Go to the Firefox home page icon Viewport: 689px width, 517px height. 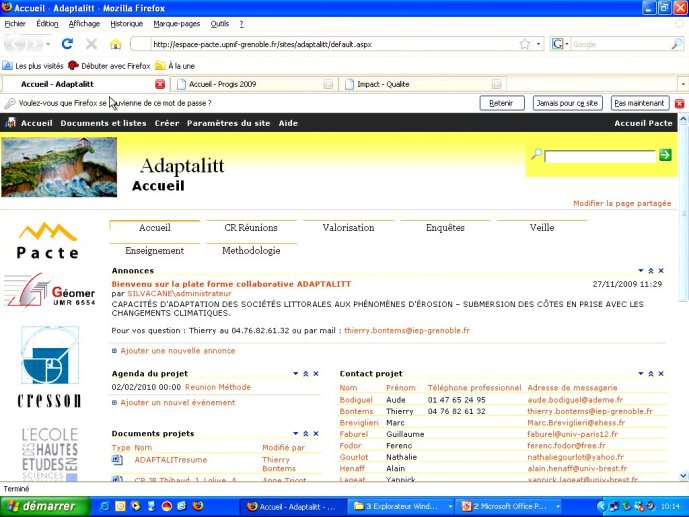(x=116, y=44)
